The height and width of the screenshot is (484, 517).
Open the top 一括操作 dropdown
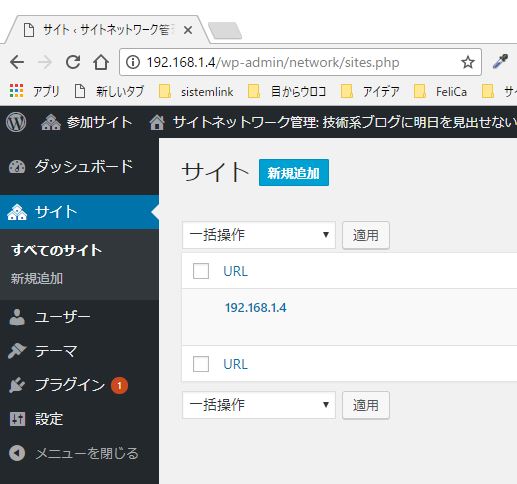(x=259, y=235)
